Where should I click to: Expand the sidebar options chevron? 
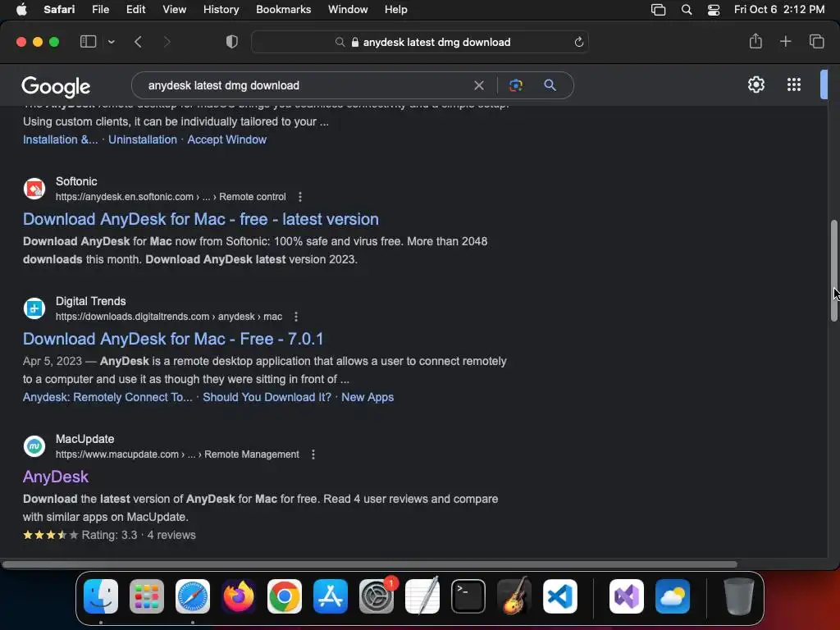111,42
